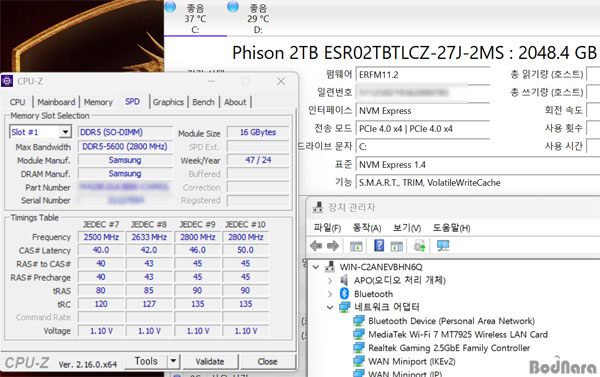Click the 16 GBytes module size value
Screen dimensions: 600x377
258,132
